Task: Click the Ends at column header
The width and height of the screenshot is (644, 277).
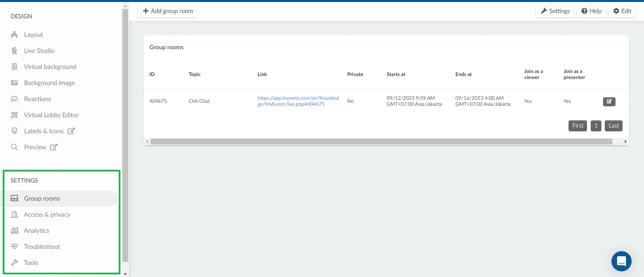Action: point(464,74)
